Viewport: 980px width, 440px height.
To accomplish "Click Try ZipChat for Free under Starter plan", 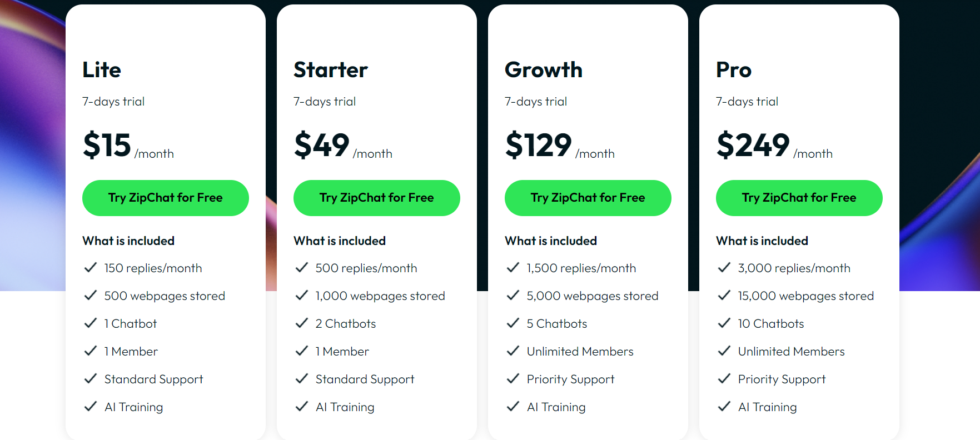I will tap(376, 198).
